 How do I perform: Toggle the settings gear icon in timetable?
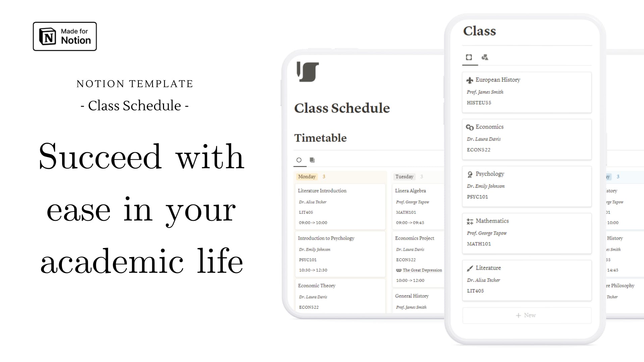[299, 160]
